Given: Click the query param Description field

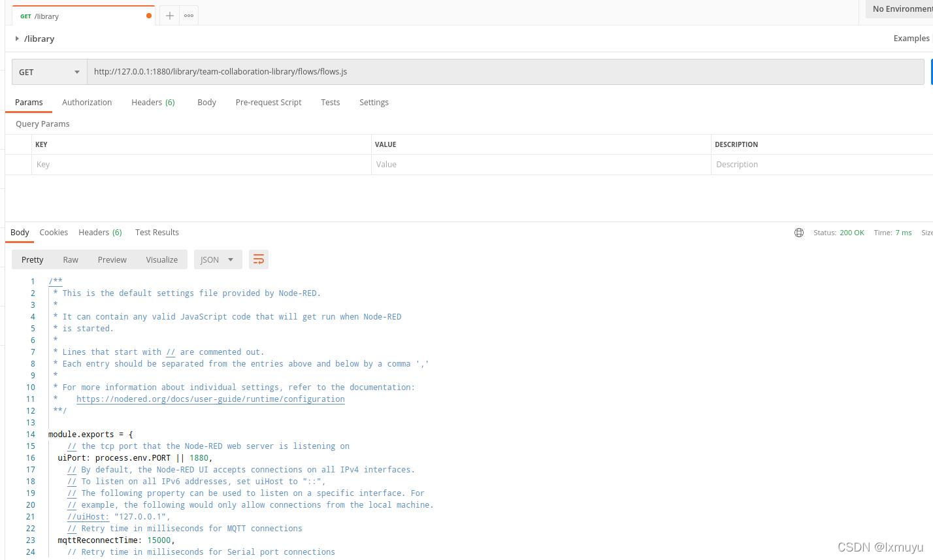Looking at the screenshot, I should pos(822,165).
